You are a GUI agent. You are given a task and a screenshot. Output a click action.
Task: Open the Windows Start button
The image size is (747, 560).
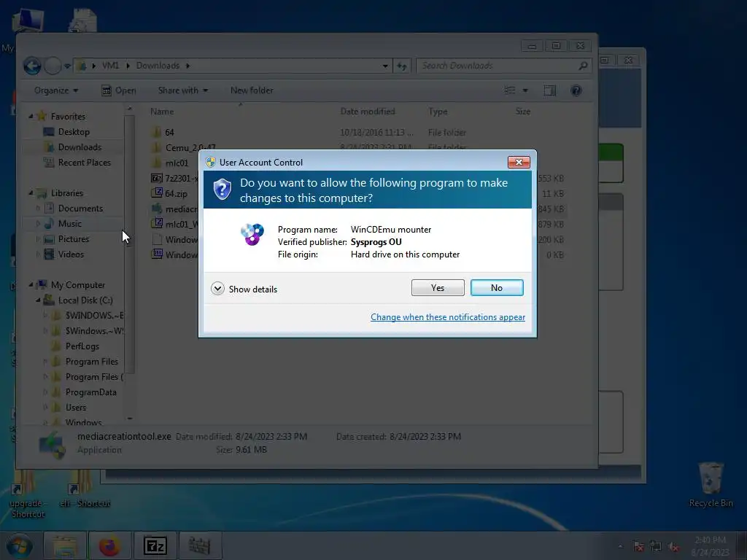click(x=19, y=546)
